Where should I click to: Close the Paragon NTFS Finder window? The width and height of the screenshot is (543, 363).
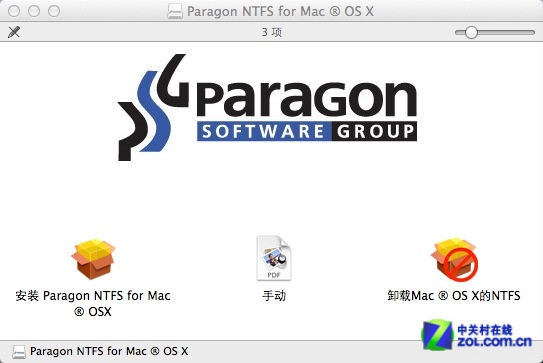pos(14,11)
